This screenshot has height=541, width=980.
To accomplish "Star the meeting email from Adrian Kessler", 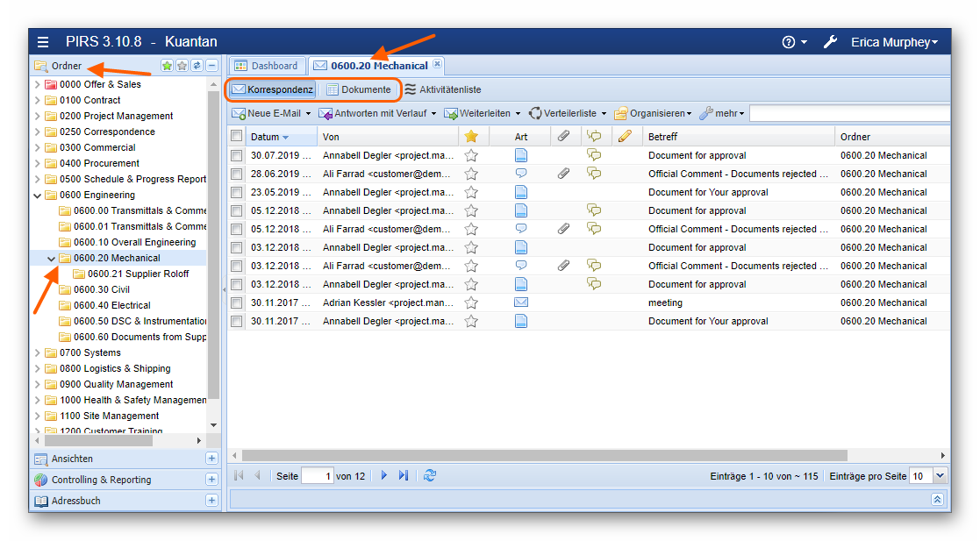I will [x=471, y=303].
